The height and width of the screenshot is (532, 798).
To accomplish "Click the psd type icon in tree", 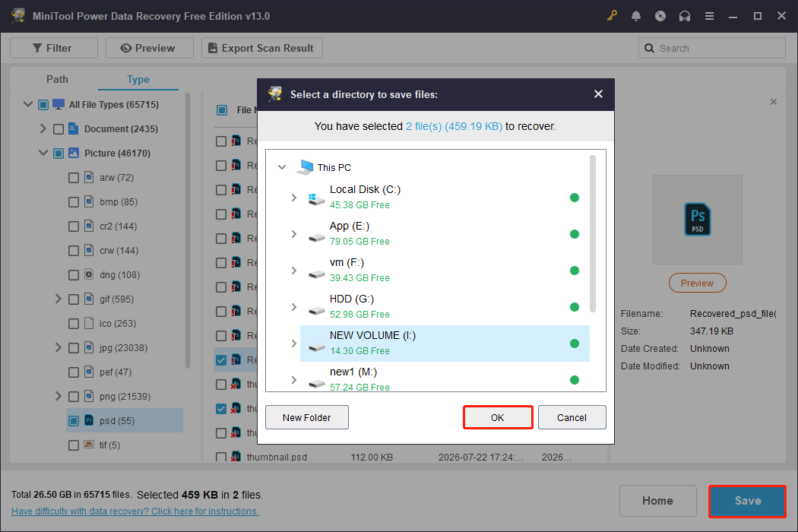I will click(x=89, y=420).
